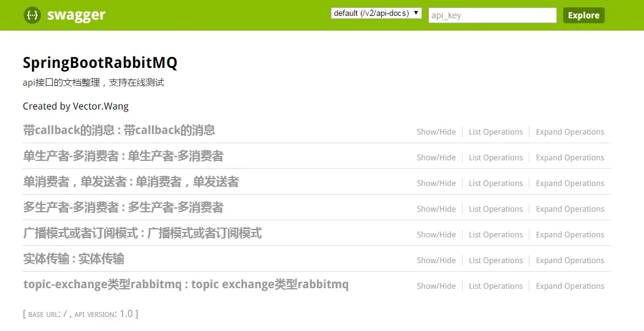The image size is (644, 331).
Task: Focus the api_key input field
Action: (493, 15)
